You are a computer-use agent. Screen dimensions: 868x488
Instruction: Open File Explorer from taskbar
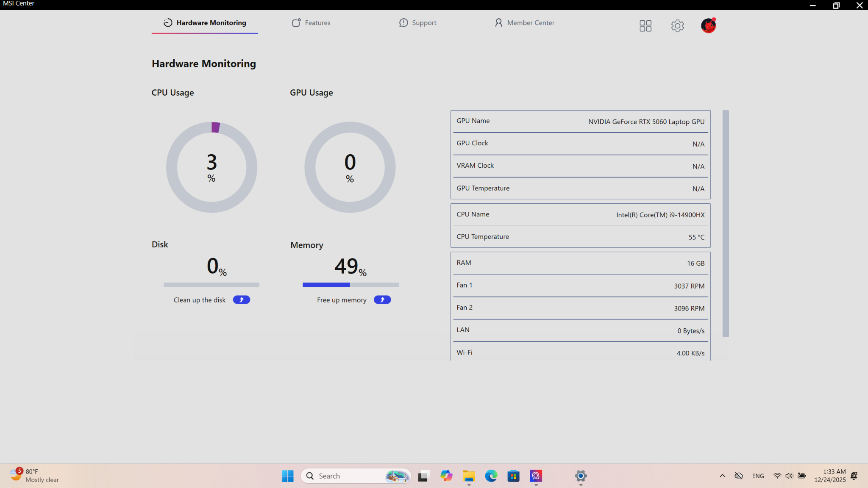pos(468,476)
